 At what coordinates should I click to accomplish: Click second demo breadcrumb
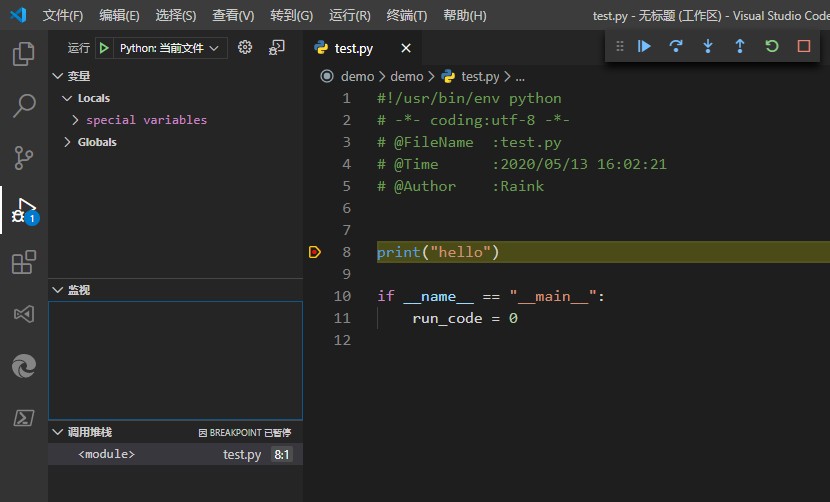407,77
